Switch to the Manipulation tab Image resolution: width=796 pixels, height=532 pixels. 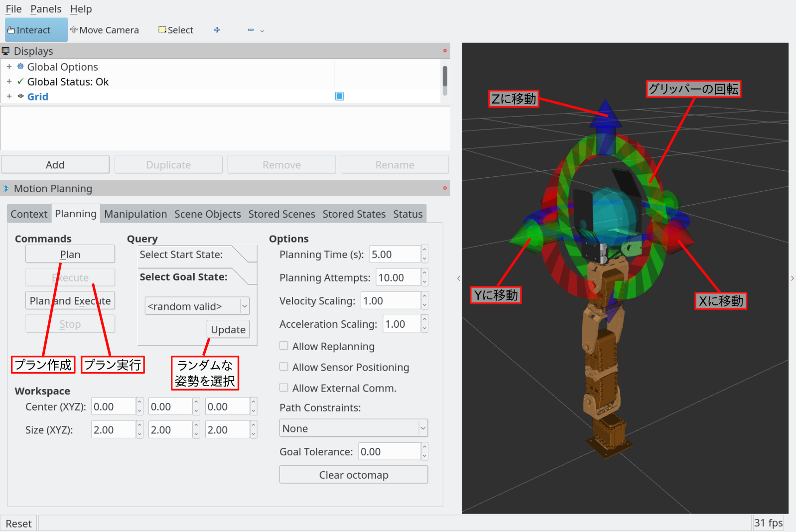(135, 214)
